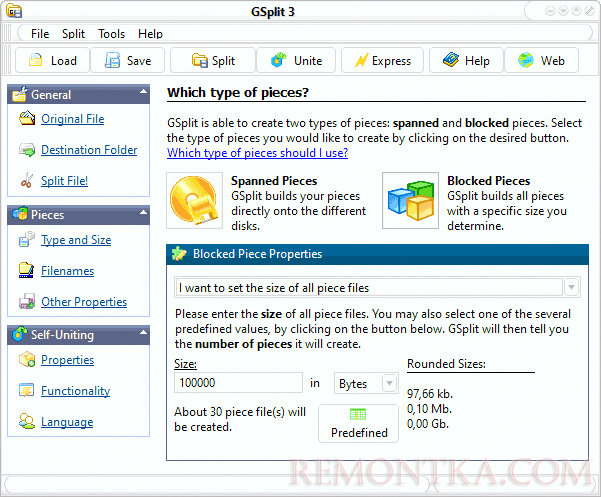Viewport: 601px width, 497px height.
Task: Collapse the Pieces panel arrow
Action: (x=143, y=212)
